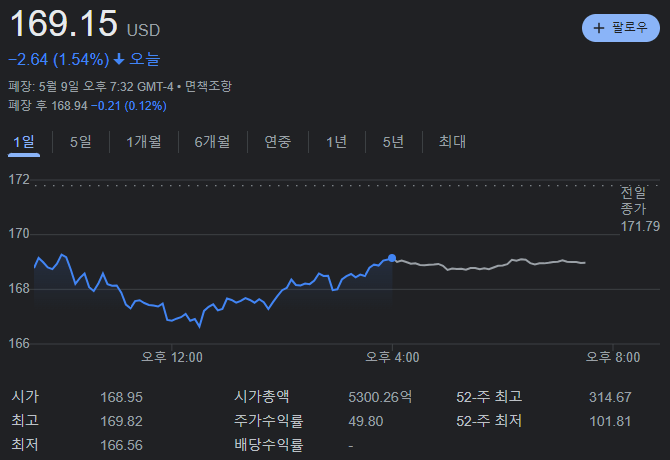Click the after-hours price 168.94
The width and height of the screenshot is (670, 460).
click(69, 106)
